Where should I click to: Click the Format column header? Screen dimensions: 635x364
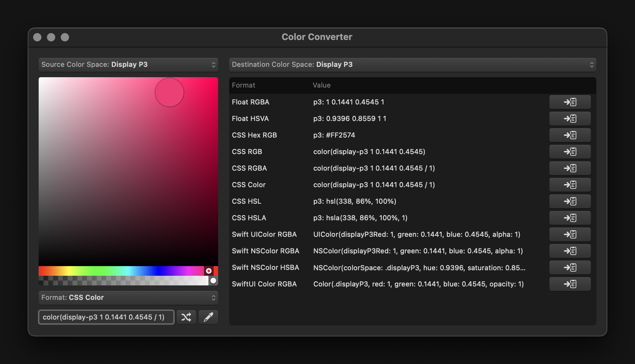[x=244, y=85]
